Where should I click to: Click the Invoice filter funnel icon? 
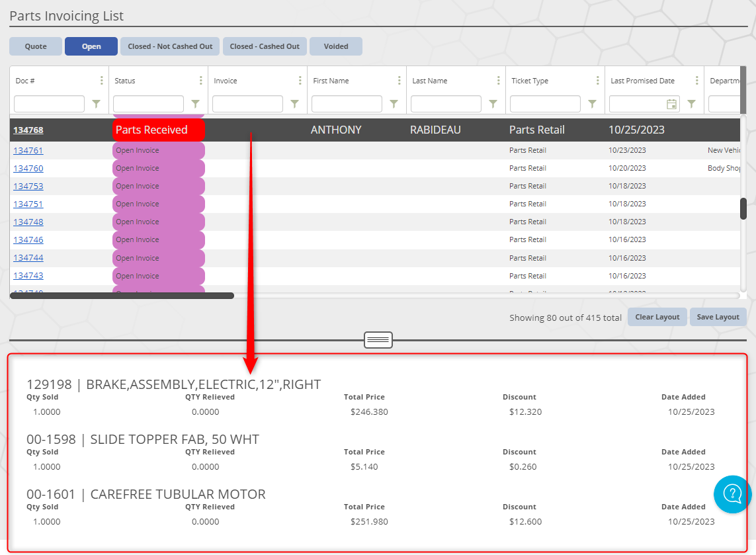coord(294,104)
